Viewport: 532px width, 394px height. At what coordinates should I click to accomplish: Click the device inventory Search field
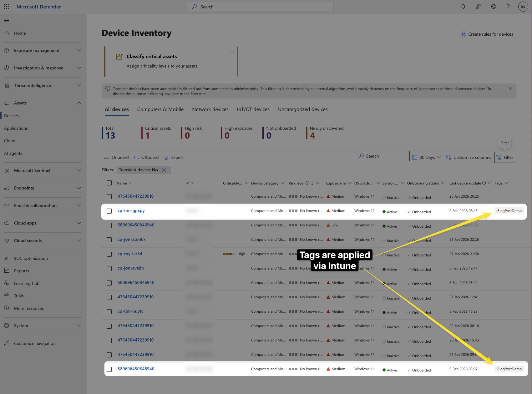tap(382, 156)
